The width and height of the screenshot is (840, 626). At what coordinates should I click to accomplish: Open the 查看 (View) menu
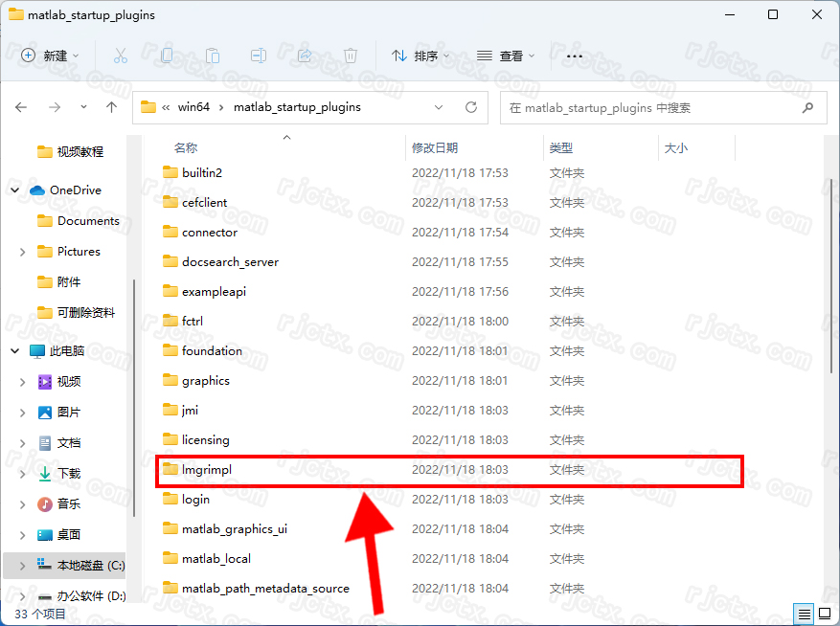tap(506, 56)
